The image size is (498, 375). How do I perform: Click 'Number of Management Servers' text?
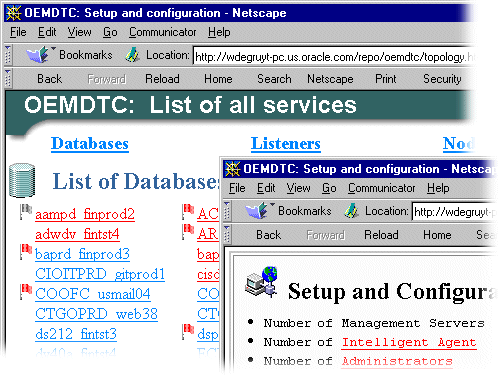coord(374,323)
